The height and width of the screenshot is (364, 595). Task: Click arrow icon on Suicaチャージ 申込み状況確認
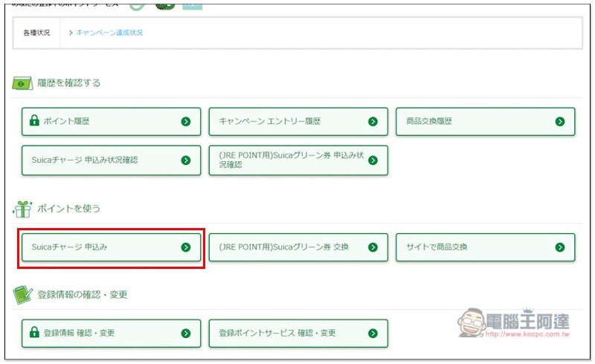click(x=185, y=160)
